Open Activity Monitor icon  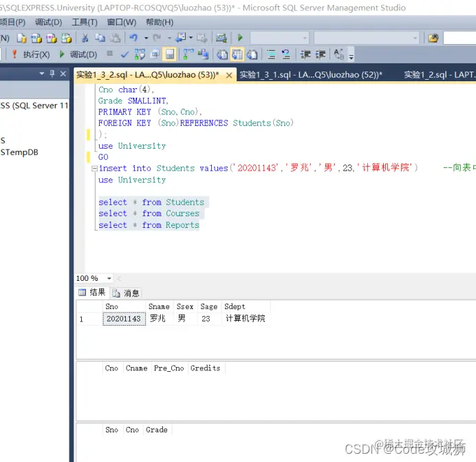click(x=221, y=38)
